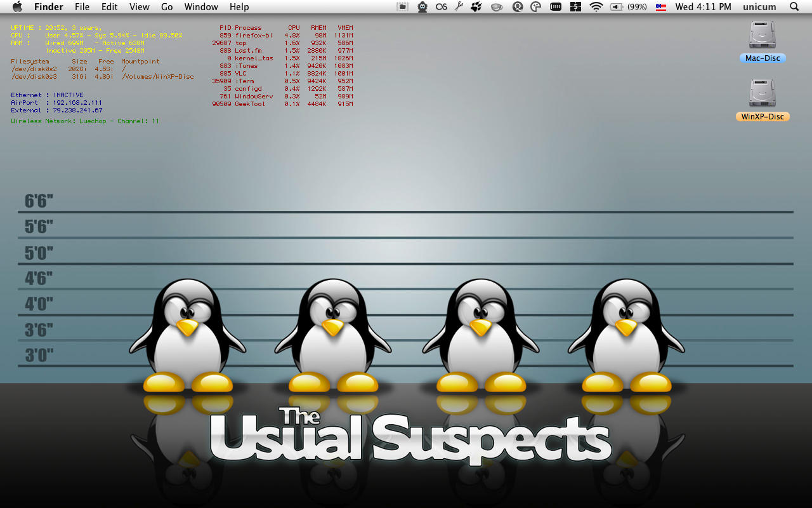Click the RAM Wired/Active line
The height and width of the screenshot is (508, 812).
coord(78,43)
